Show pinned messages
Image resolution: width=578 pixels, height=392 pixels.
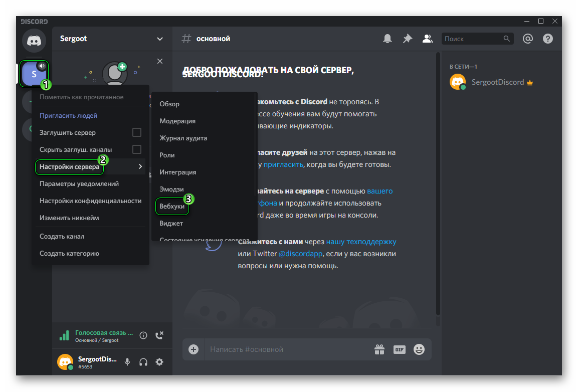tap(408, 39)
